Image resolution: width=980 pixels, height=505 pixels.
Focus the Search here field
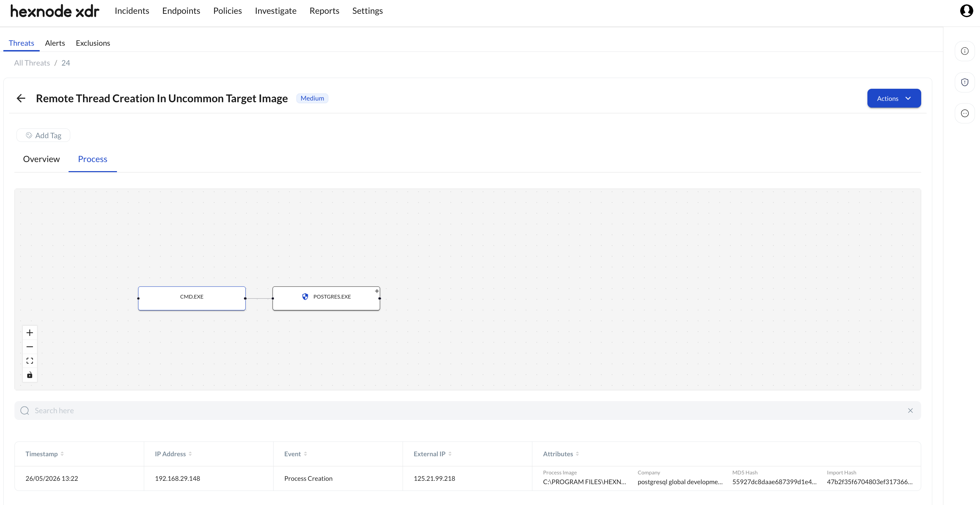(x=467, y=411)
